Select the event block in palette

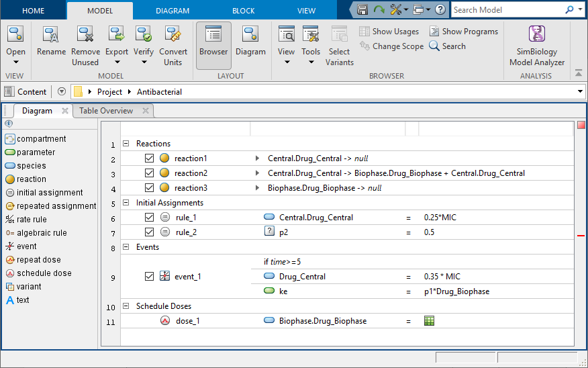coord(21,246)
